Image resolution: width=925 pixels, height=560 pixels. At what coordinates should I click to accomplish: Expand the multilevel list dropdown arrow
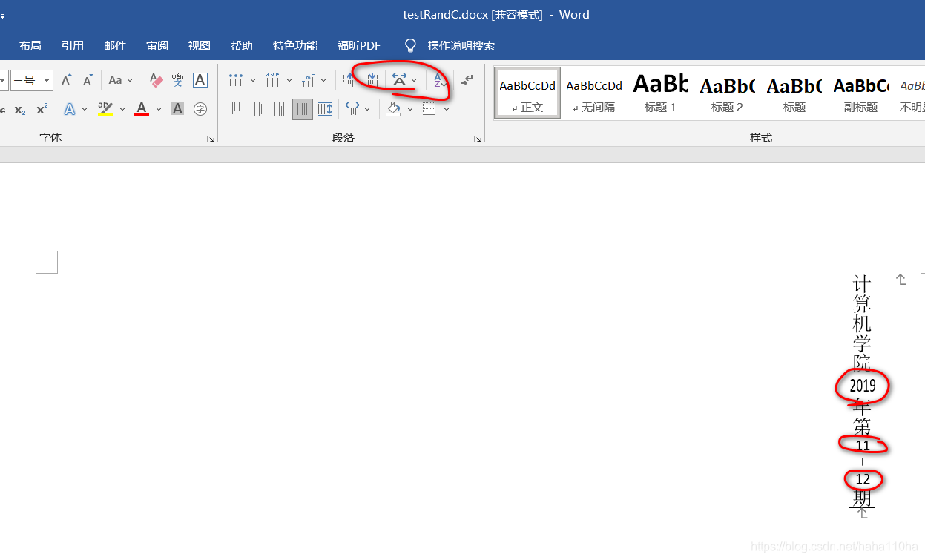click(x=324, y=80)
